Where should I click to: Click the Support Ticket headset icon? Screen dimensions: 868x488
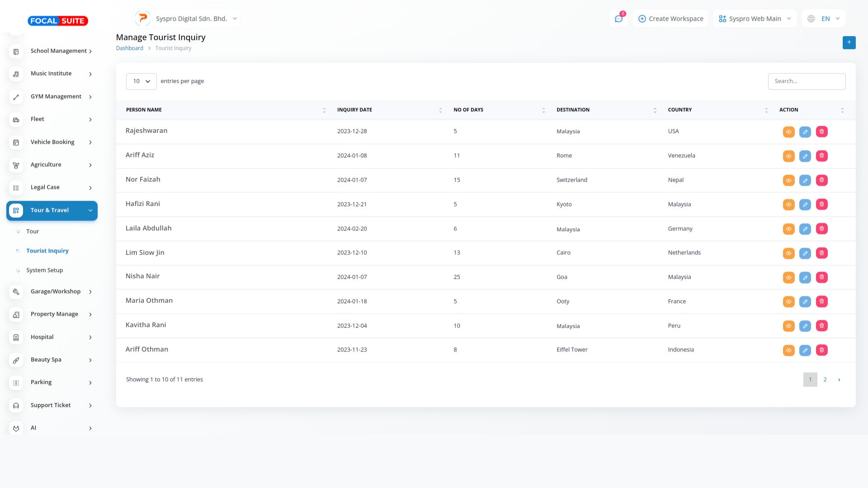[16, 406]
